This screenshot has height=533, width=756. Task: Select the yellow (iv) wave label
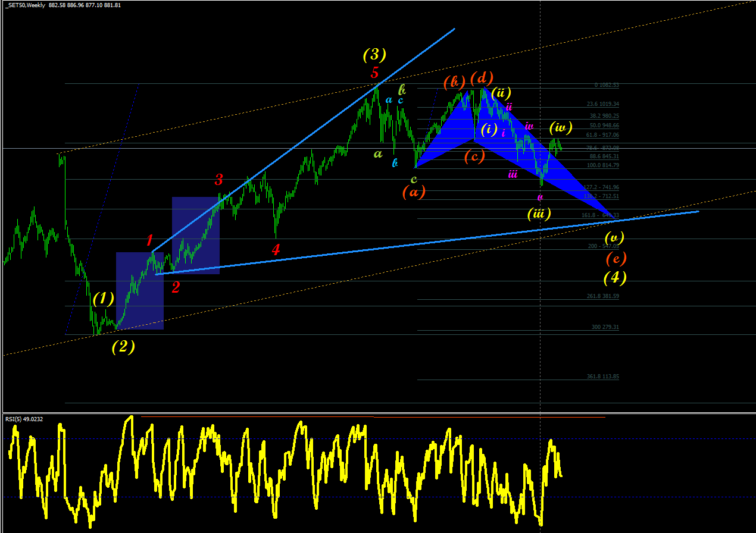[x=561, y=127]
